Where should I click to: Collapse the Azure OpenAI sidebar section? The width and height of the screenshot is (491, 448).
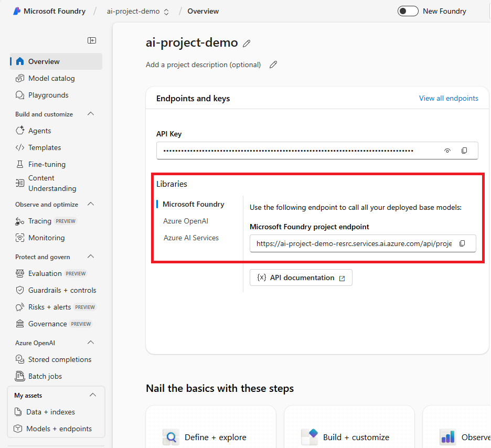(x=91, y=343)
